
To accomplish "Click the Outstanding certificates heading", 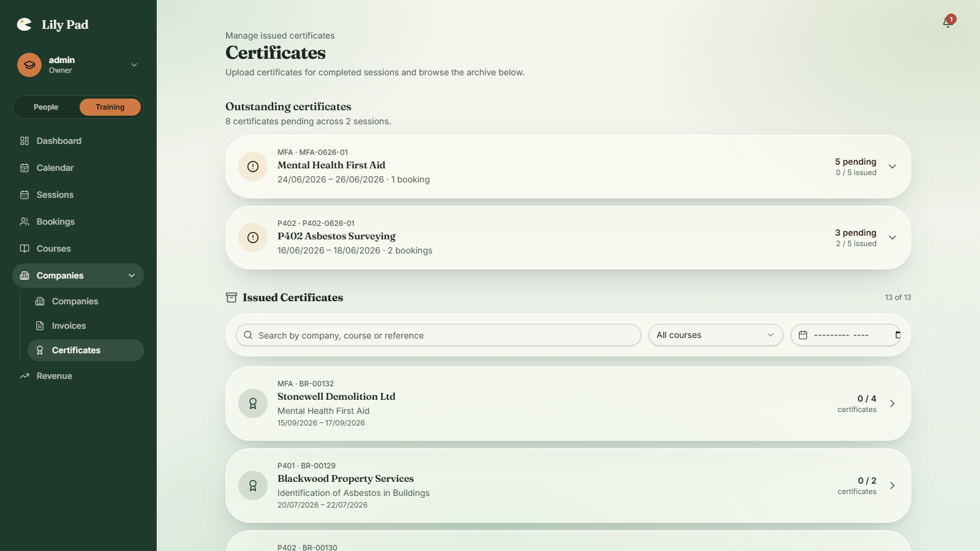I will 288,107.
